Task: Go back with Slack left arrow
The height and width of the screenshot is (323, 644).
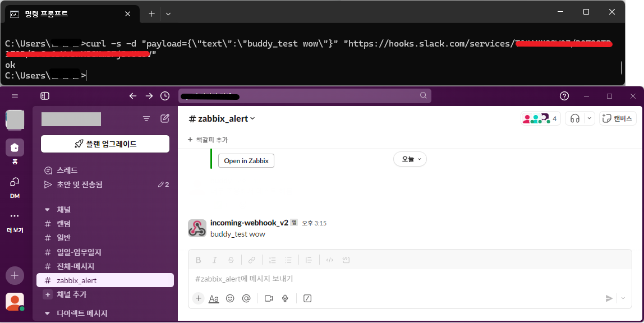Action: [x=132, y=96]
